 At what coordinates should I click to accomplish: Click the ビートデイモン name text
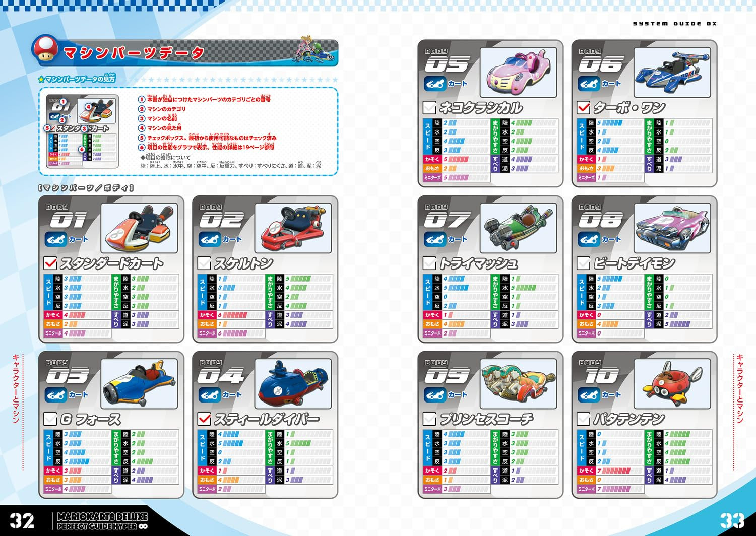pyautogui.click(x=634, y=263)
